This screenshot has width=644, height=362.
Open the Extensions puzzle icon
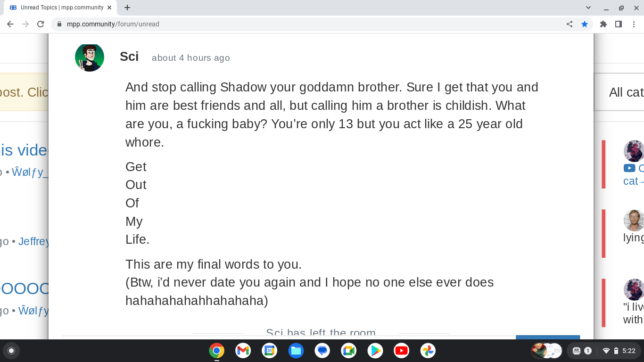603,24
